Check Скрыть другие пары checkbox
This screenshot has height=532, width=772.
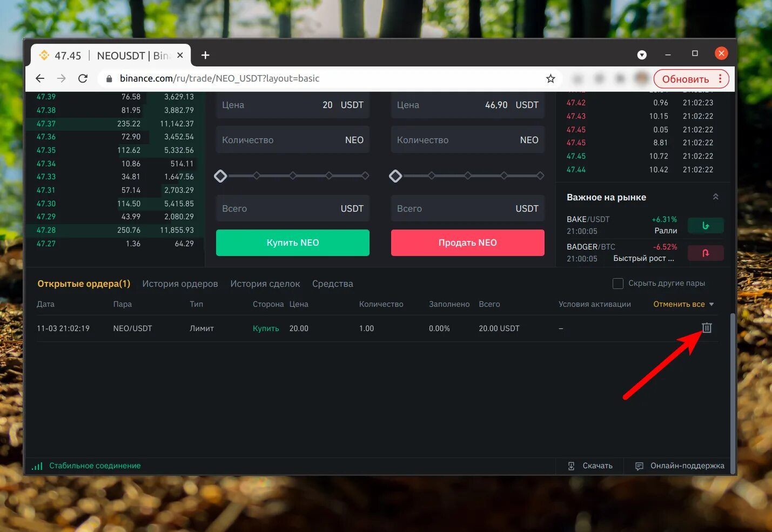pos(618,284)
